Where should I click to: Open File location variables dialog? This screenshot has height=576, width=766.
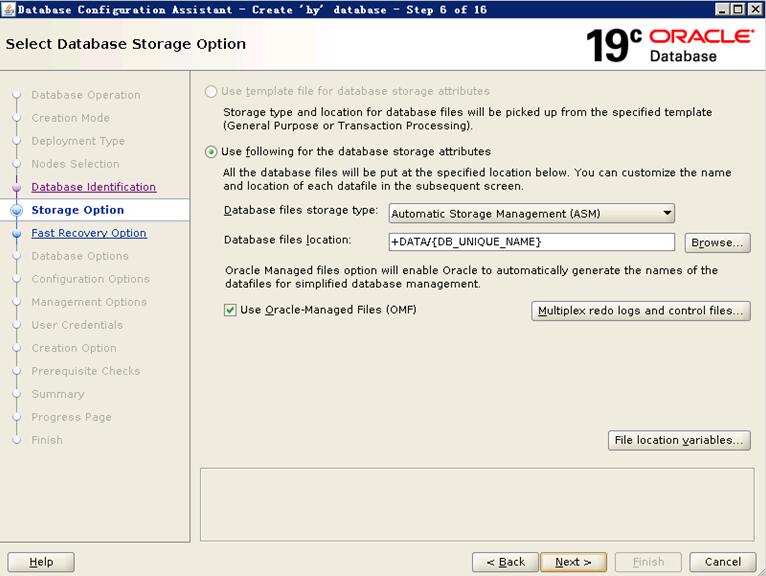pyautogui.click(x=679, y=440)
